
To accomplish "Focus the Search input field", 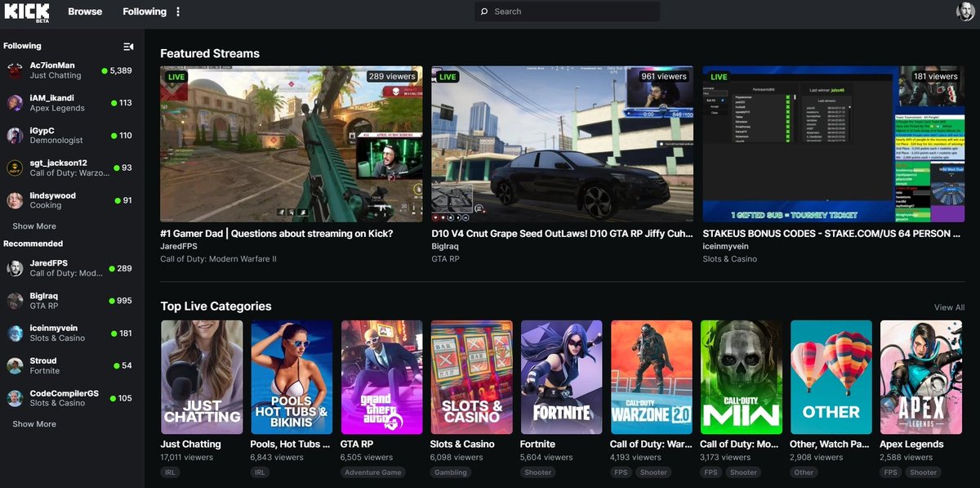I will pyautogui.click(x=568, y=11).
